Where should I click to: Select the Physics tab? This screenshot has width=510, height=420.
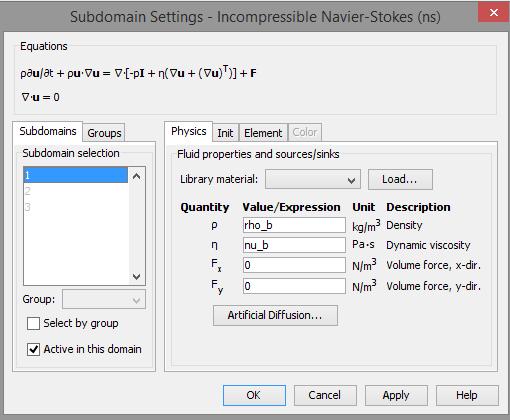[x=189, y=131]
